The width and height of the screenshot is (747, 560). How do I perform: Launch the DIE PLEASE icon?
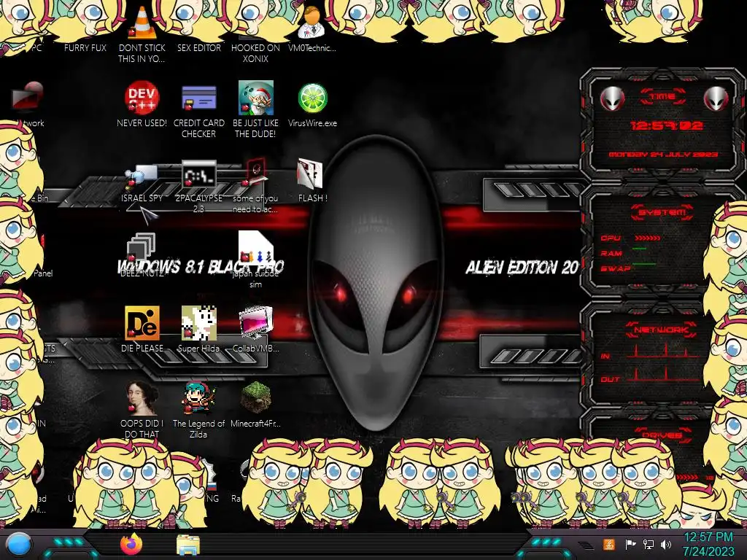pyautogui.click(x=142, y=323)
